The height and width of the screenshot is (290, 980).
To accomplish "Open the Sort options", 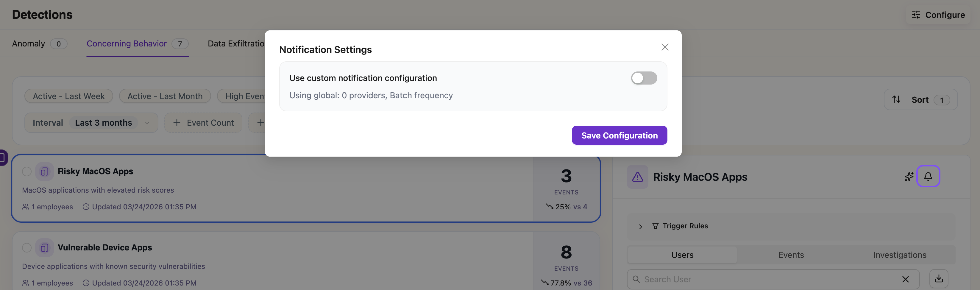I will (x=920, y=100).
